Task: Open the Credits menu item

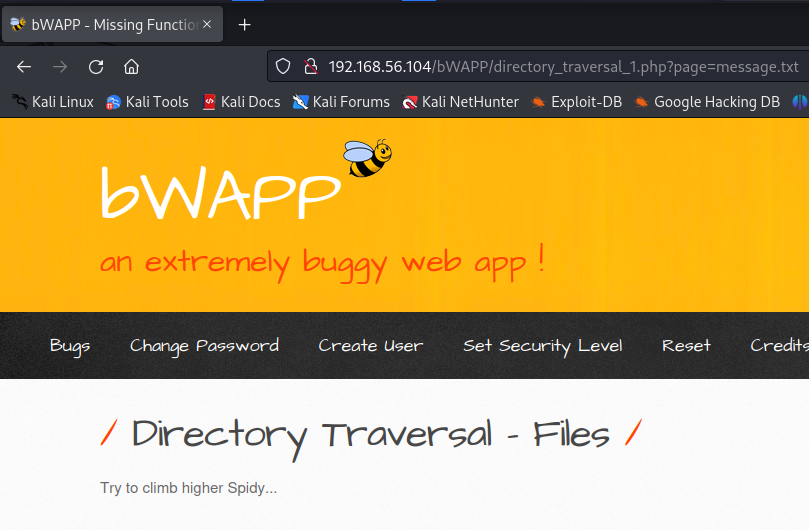Action: [x=779, y=345]
